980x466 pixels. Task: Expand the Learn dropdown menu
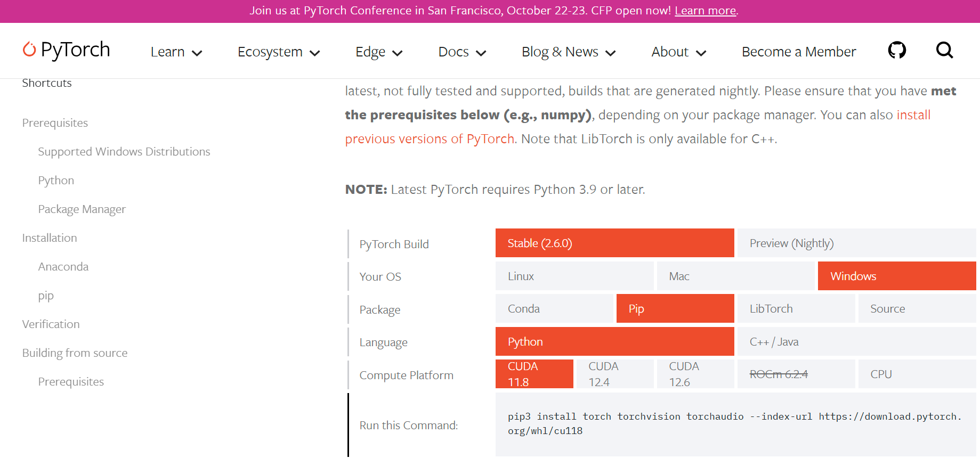tap(176, 52)
